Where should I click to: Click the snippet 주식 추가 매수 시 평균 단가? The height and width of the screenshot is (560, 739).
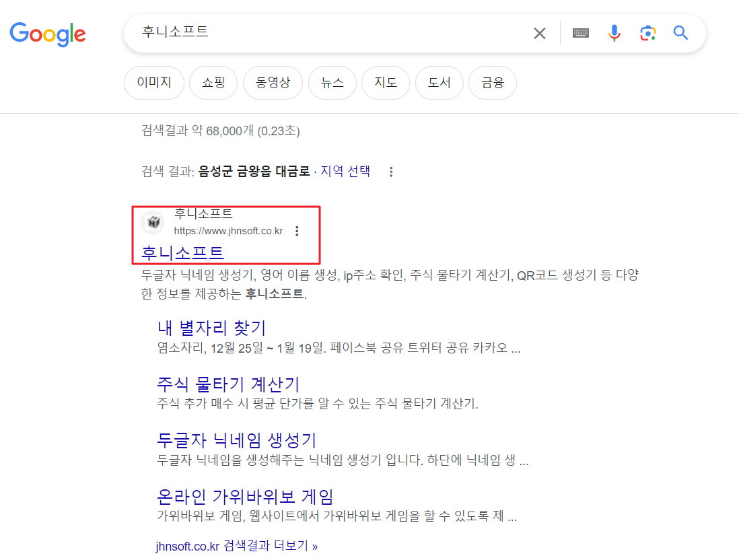click(x=317, y=403)
